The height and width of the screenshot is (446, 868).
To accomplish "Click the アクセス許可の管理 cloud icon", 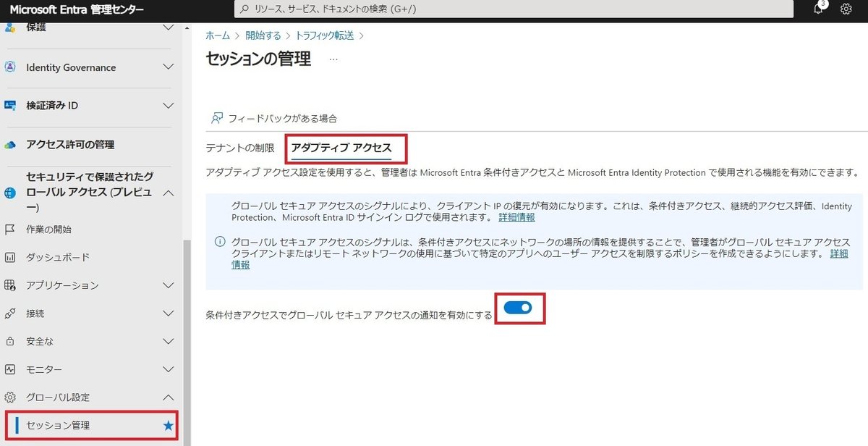I will tap(10, 144).
